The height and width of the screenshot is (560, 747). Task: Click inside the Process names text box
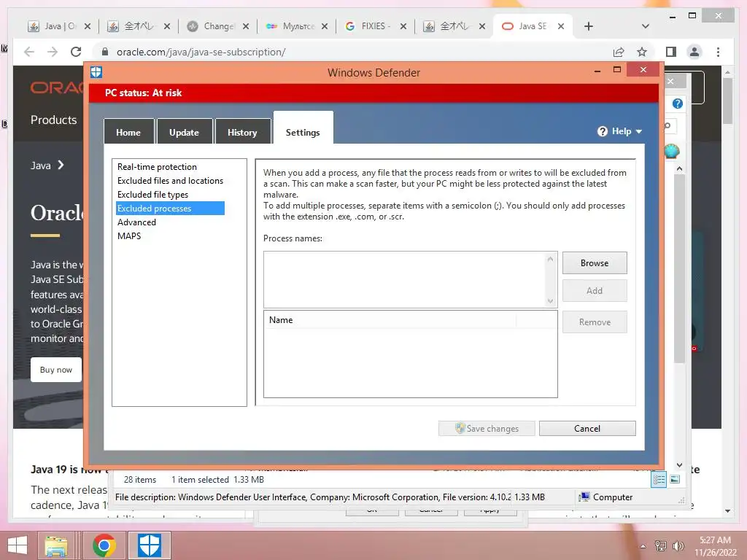point(404,279)
